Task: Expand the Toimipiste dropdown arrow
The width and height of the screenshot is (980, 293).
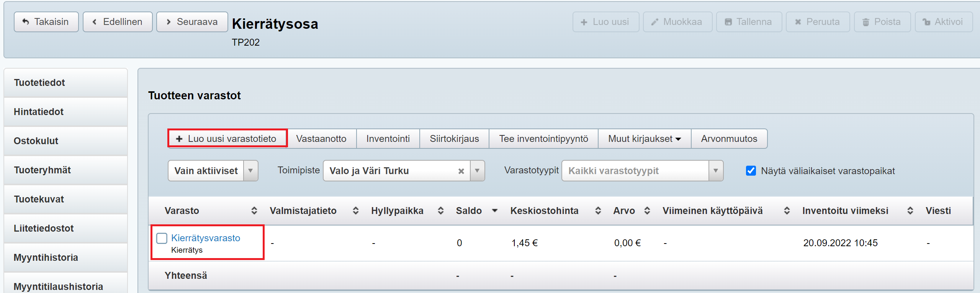Action: pos(477,171)
